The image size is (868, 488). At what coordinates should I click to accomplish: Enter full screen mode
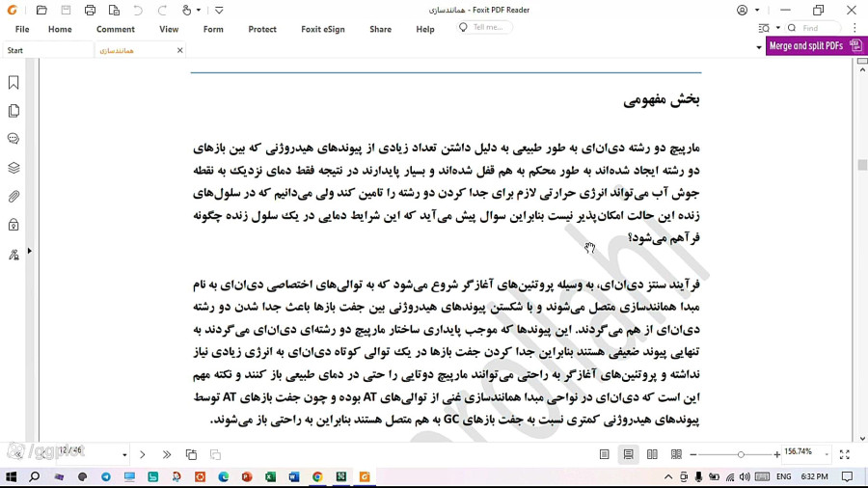[844, 455]
